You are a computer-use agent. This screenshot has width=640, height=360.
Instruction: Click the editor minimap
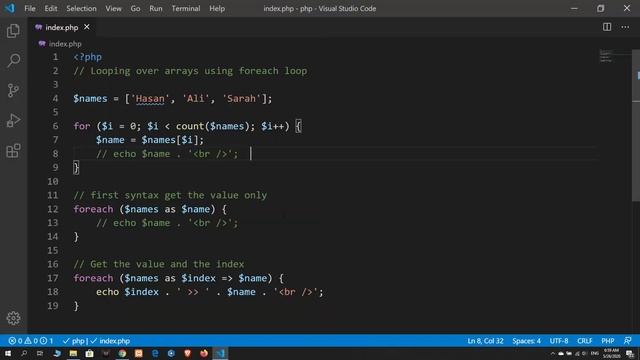click(x=614, y=57)
